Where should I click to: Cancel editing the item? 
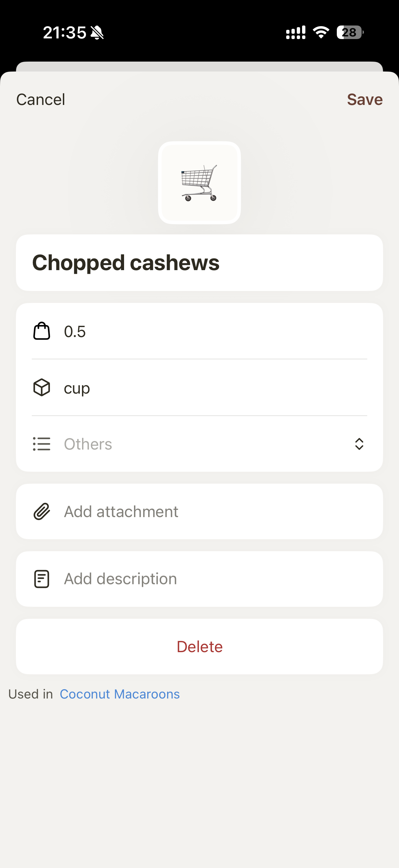tap(41, 99)
